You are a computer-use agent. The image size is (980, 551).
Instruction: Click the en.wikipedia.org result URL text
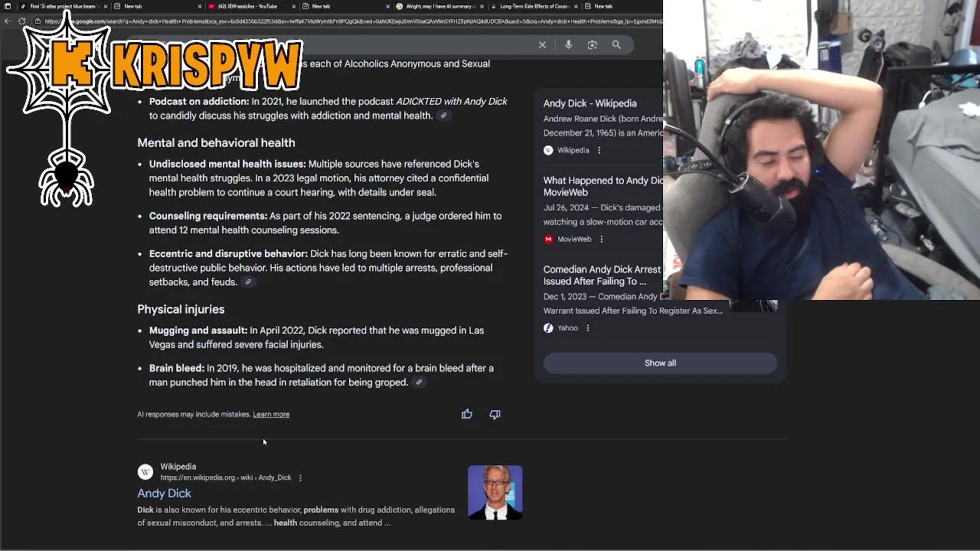tap(226, 478)
